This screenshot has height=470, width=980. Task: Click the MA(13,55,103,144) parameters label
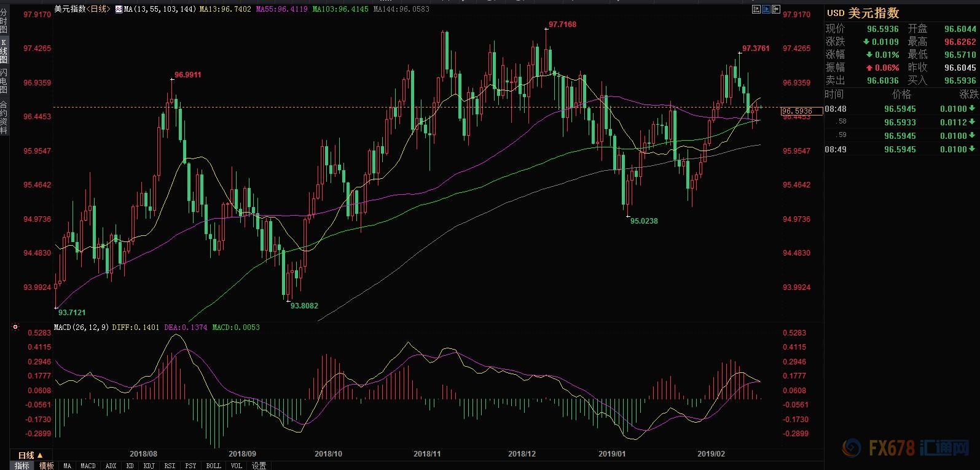coord(160,10)
